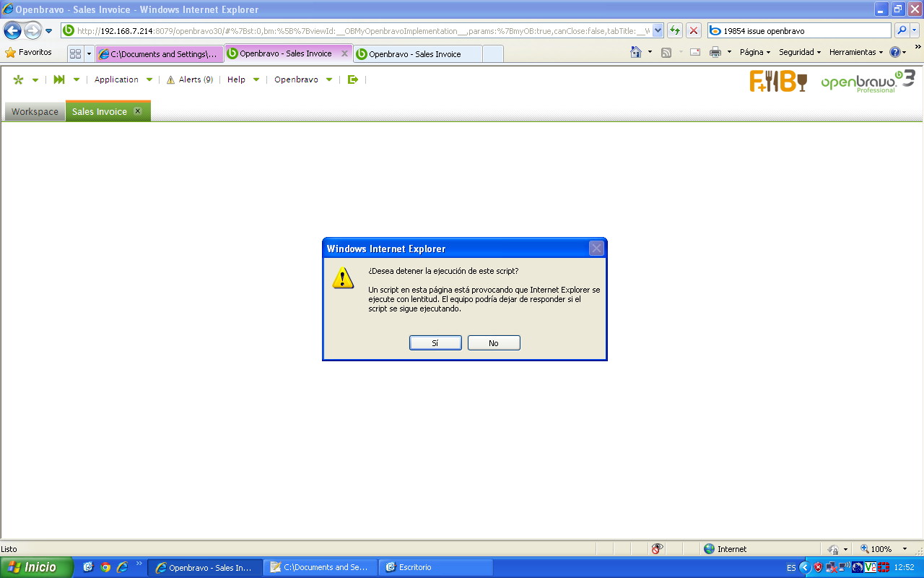Refresh the page with green arrows icon

(675, 30)
